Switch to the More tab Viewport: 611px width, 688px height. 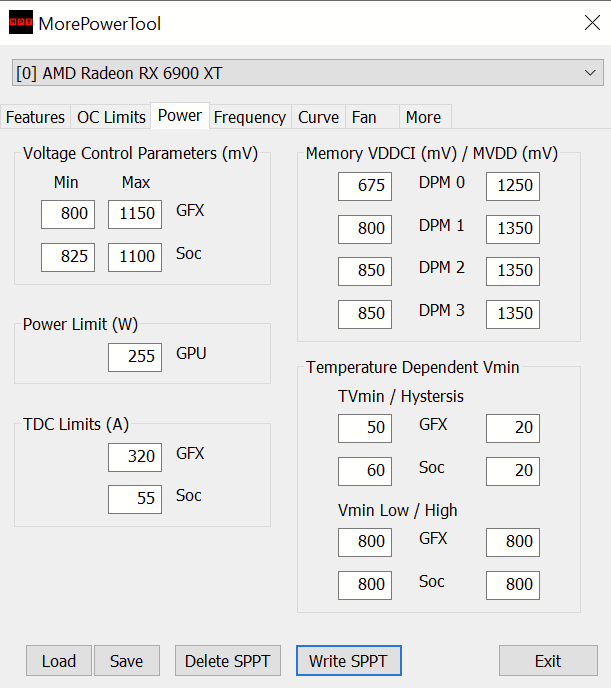point(425,117)
